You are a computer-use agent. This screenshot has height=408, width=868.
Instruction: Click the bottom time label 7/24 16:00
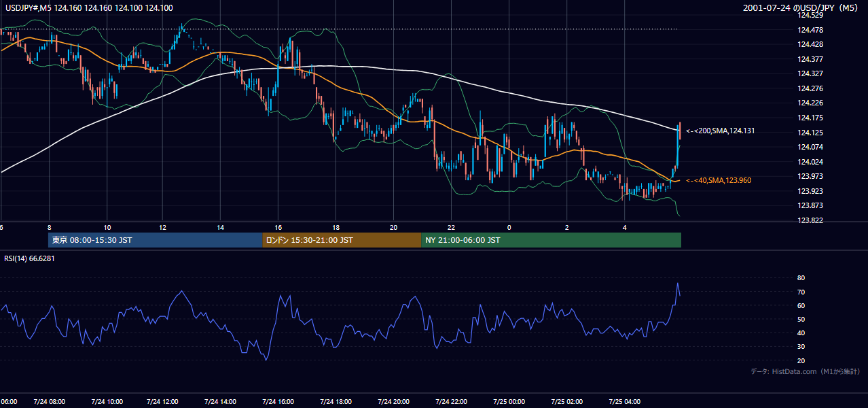(278, 402)
